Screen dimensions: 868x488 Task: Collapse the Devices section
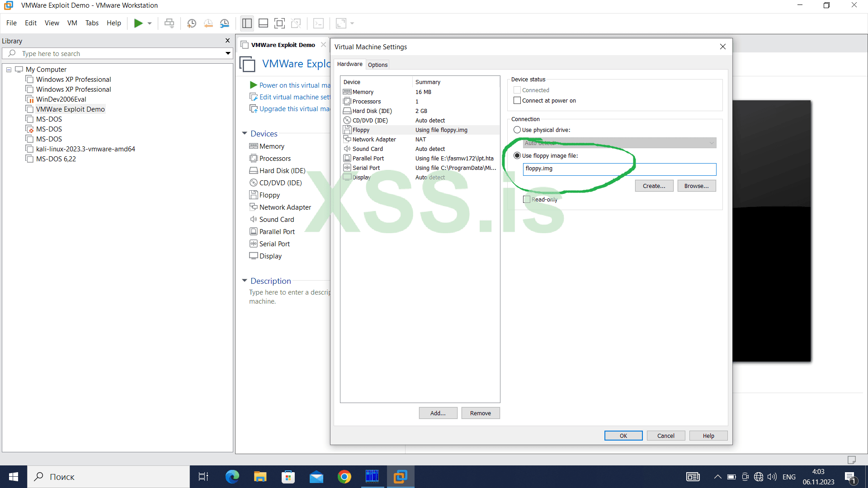[x=245, y=133]
